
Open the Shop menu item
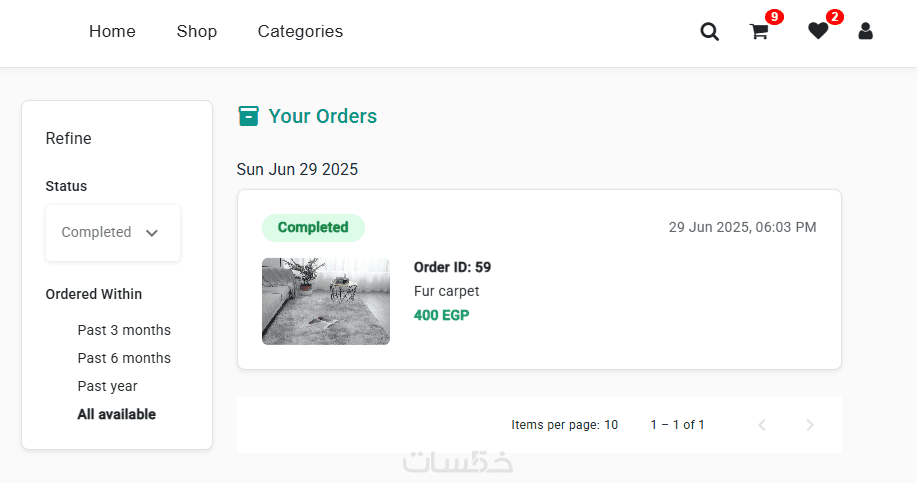point(197,32)
